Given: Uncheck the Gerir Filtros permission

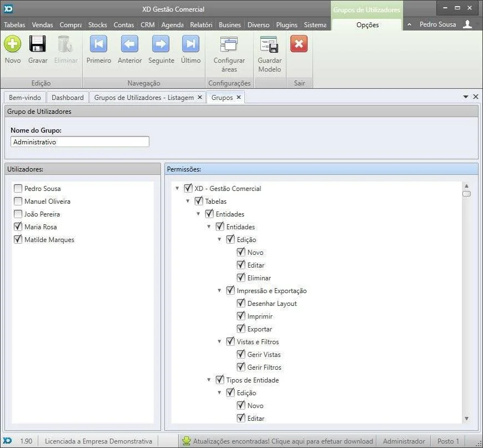Looking at the screenshot, I should (241, 368).
